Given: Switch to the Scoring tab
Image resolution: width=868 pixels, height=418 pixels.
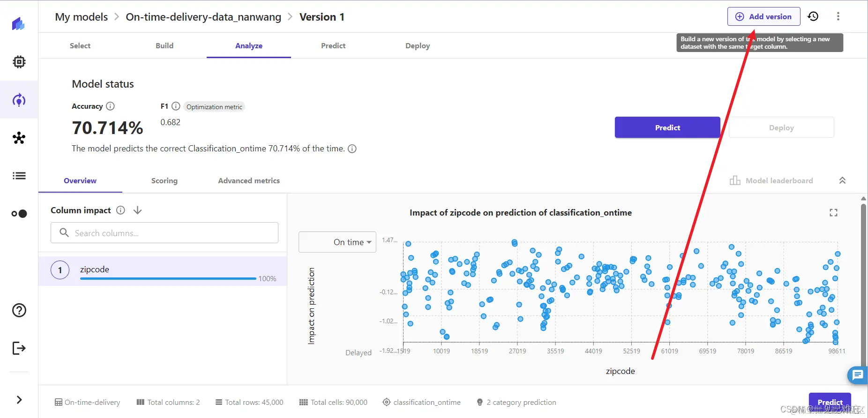Looking at the screenshot, I should pos(165,181).
